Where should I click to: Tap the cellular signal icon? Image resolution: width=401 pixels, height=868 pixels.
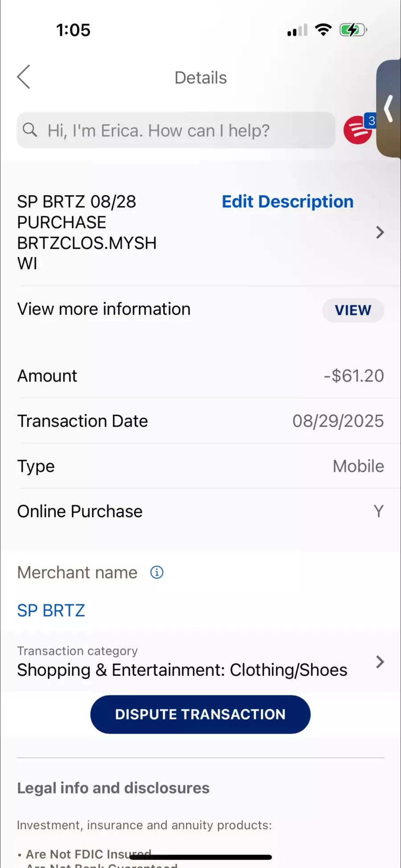click(297, 30)
